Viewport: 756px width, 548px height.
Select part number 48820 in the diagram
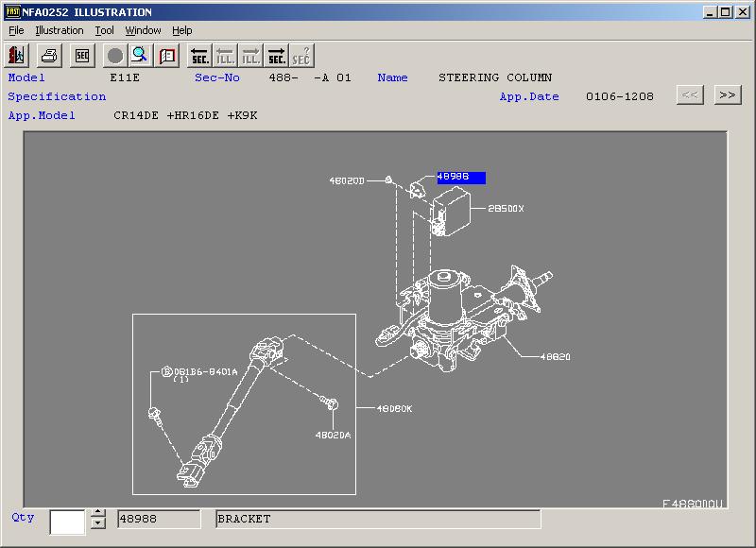tap(555, 357)
